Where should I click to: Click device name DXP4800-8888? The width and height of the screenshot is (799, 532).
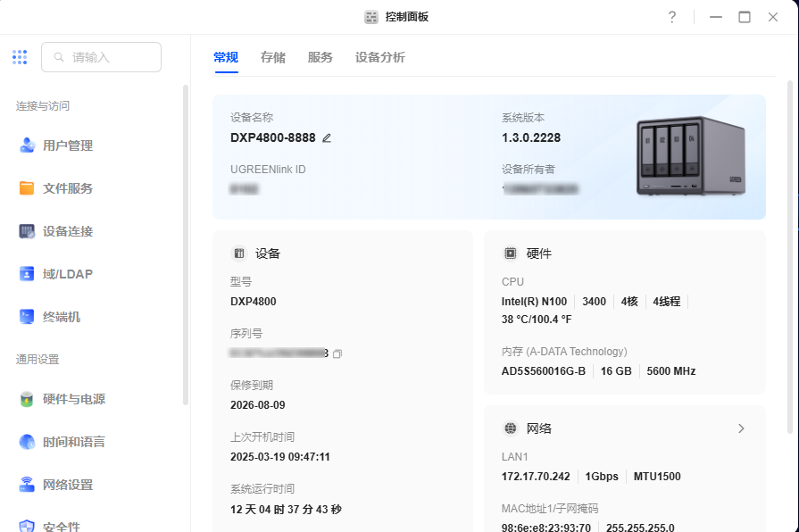pyautogui.click(x=273, y=137)
